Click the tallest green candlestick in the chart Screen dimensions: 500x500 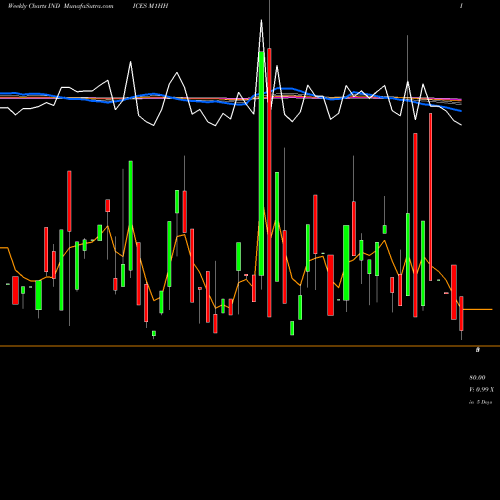(x=261, y=163)
